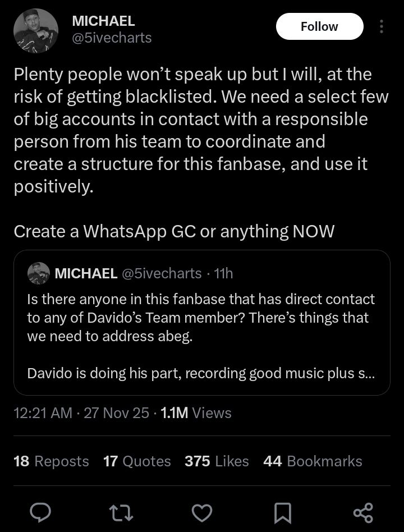Image resolution: width=404 pixels, height=532 pixels.
Task: Bookmark this post
Action: click(x=282, y=511)
